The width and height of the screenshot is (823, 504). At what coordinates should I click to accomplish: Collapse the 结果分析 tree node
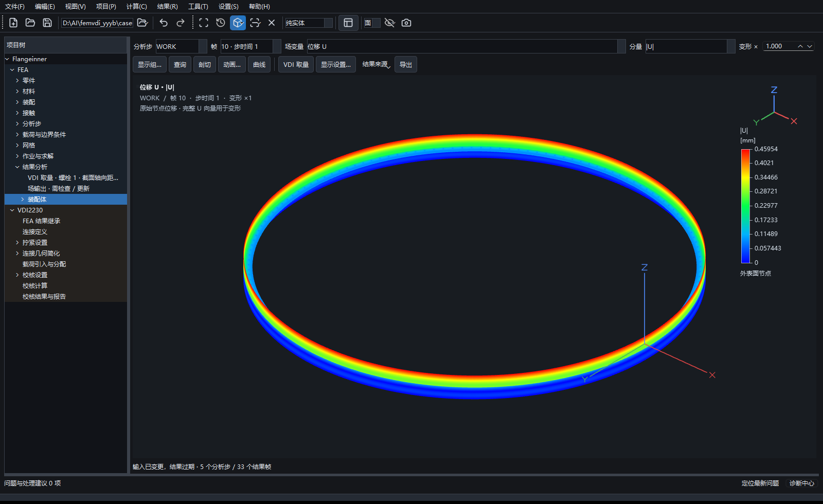[x=17, y=167]
